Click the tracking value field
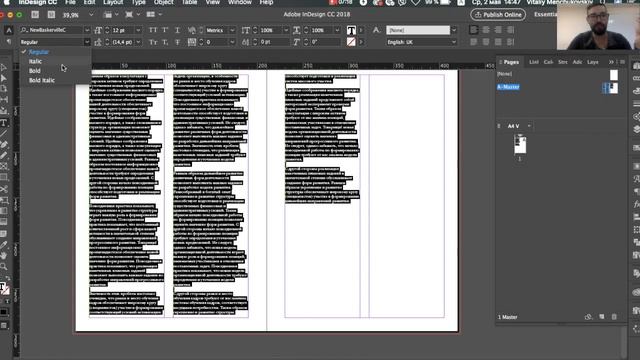This screenshot has height=360, width=640. (216, 42)
